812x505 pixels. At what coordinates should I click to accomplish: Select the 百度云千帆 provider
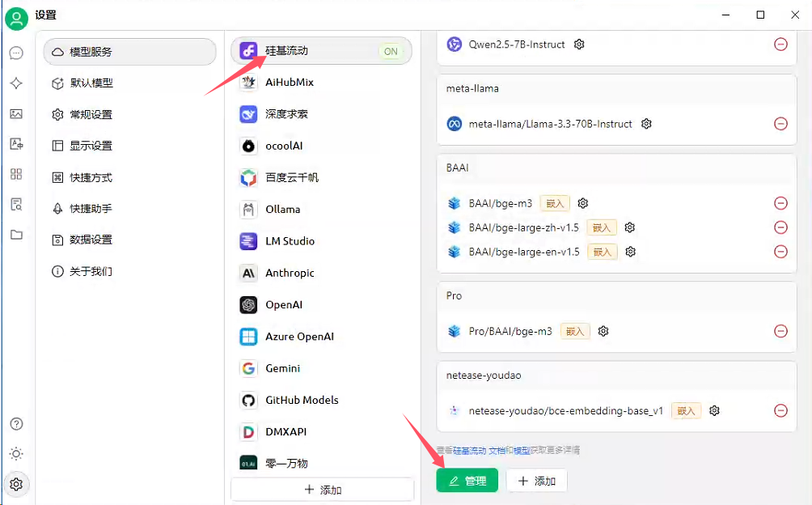[321, 178]
